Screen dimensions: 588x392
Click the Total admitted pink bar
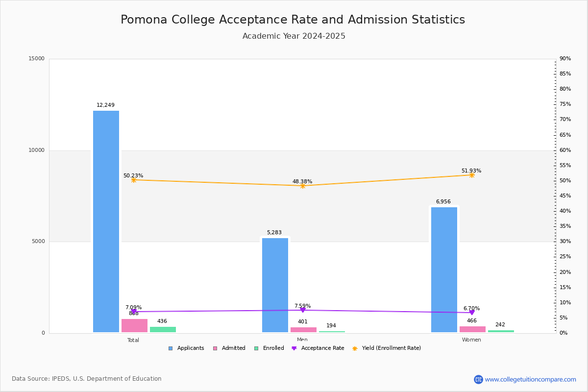click(135, 326)
